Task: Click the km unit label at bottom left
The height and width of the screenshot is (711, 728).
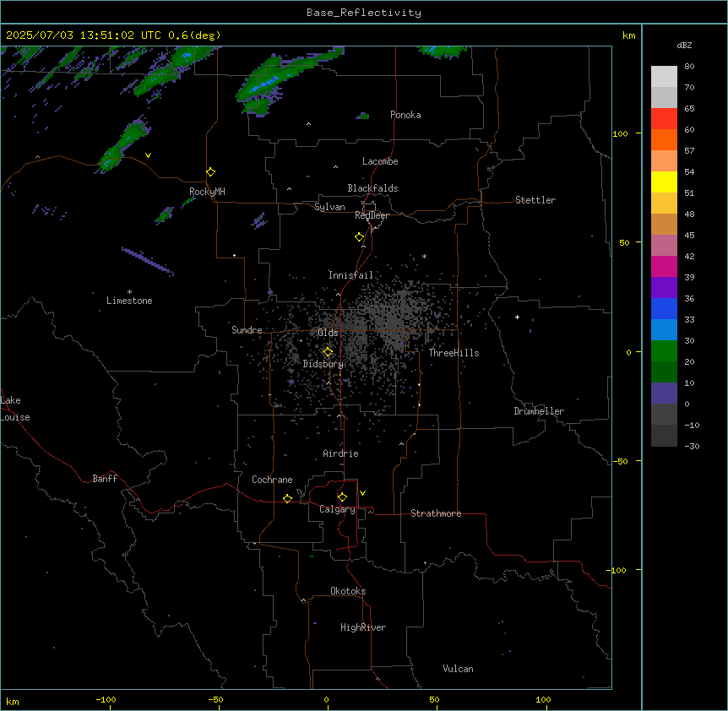Action: pos(12,701)
